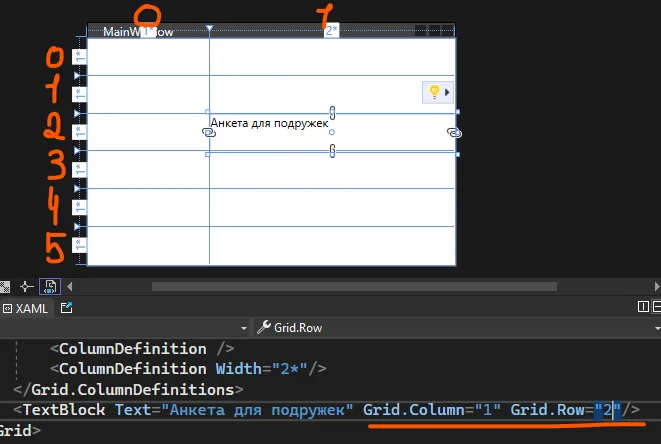Toggle the top margin anchor of the TextBlock
The image size is (661, 444).
332,113
